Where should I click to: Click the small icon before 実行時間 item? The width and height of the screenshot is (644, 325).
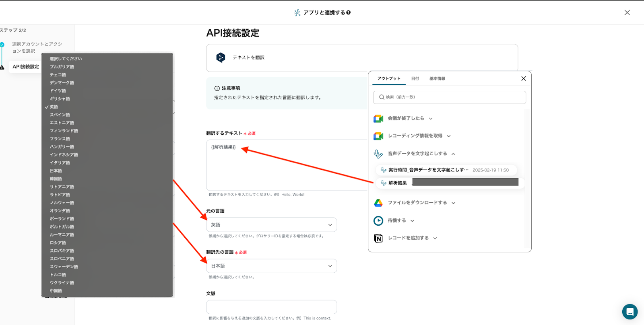click(x=384, y=170)
